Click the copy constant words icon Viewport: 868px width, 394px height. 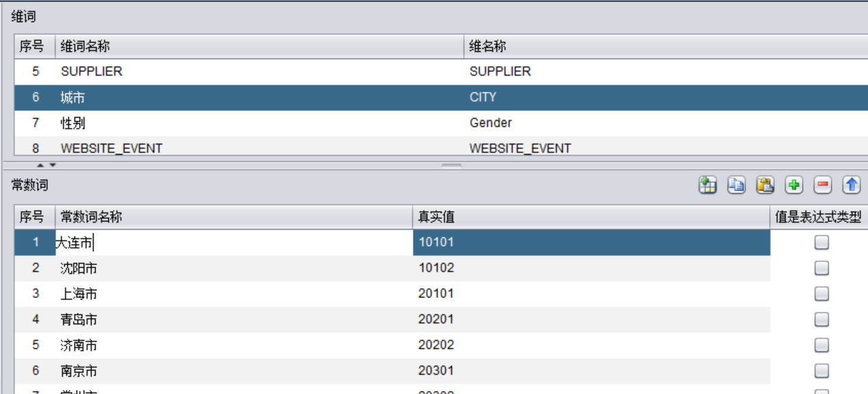(x=737, y=185)
